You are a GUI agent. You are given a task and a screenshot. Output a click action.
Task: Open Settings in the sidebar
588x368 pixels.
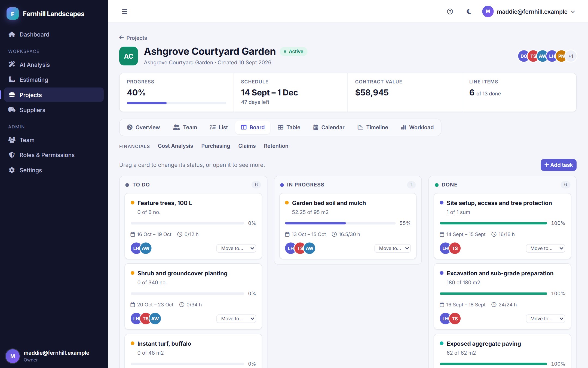[54, 170]
